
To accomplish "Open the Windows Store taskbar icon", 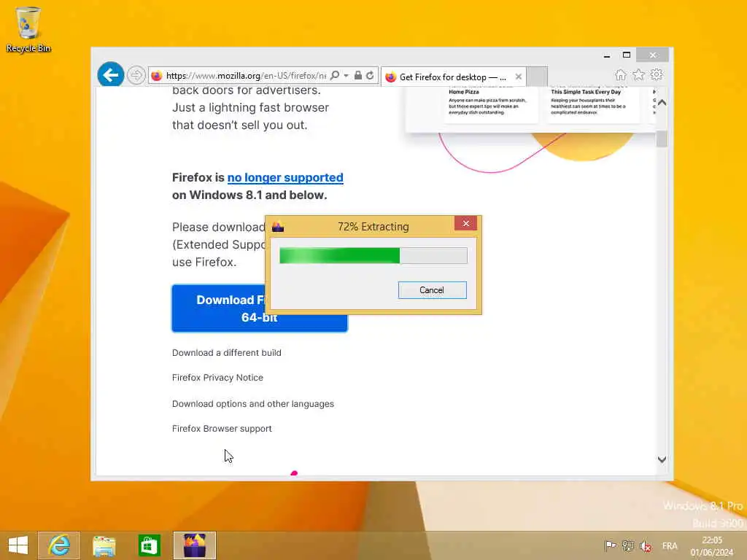I will click(x=149, y=545).
